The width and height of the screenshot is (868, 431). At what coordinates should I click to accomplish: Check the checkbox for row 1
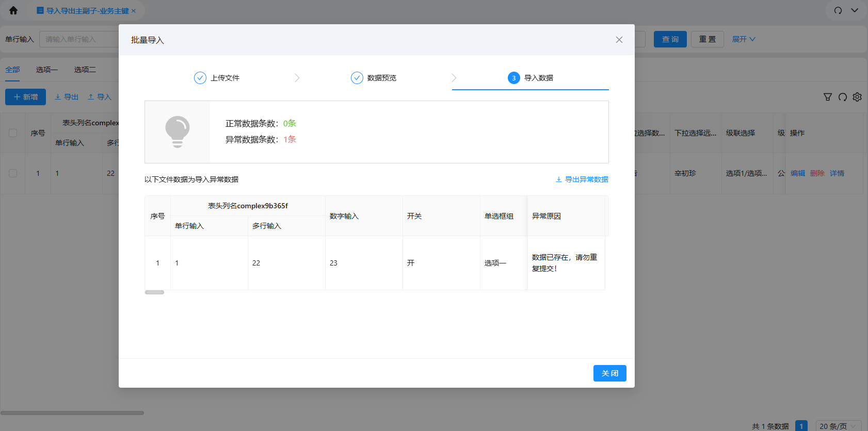tap(13, 173)
